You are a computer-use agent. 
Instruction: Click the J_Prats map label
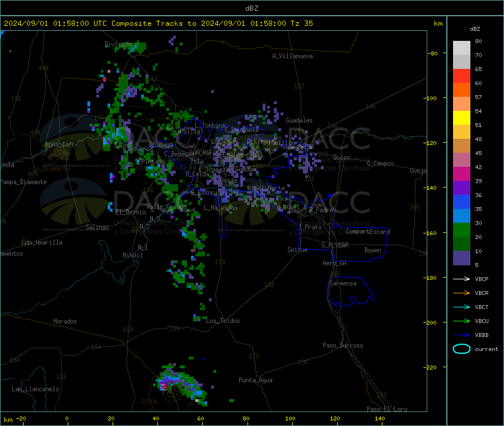[310, 227]
